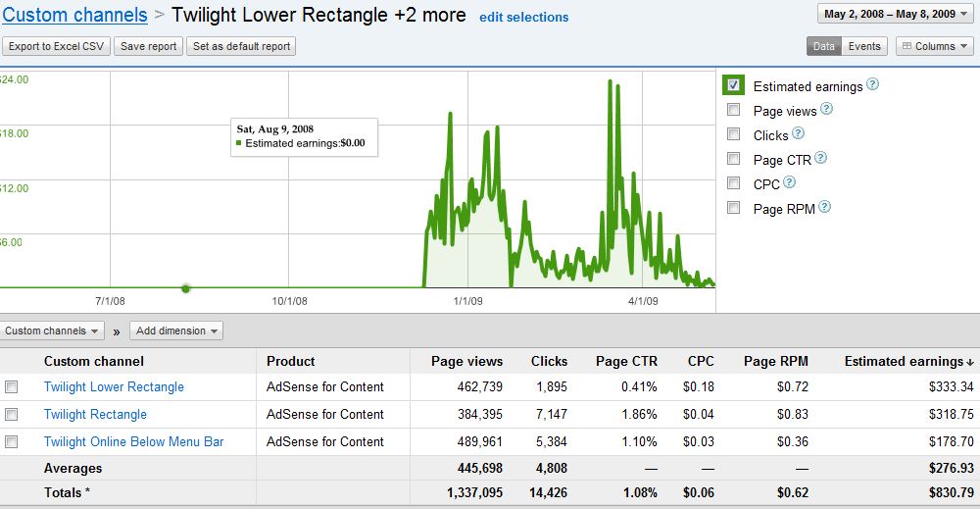This screenshot has height=509, width=980.
Task: Click the $318.75 earnings value
Action: click(951, 415)
